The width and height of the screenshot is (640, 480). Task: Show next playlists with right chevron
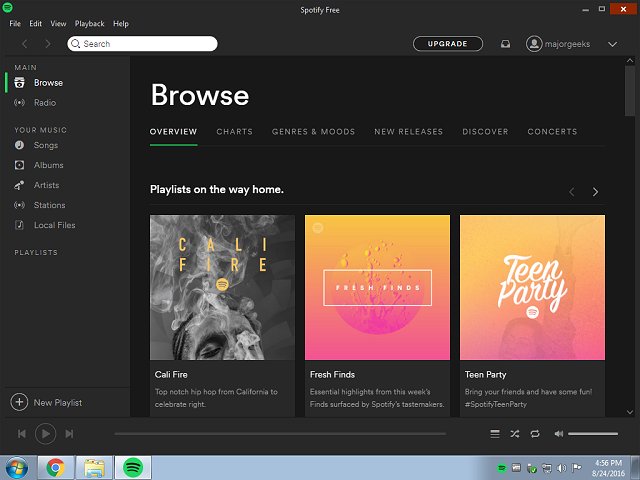[595, 191]
